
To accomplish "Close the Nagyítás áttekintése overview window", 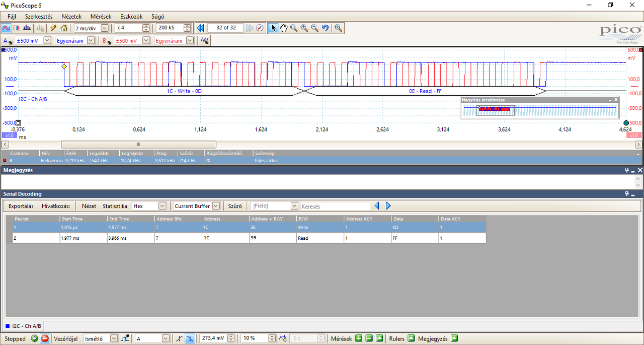I will coord(616,100).
